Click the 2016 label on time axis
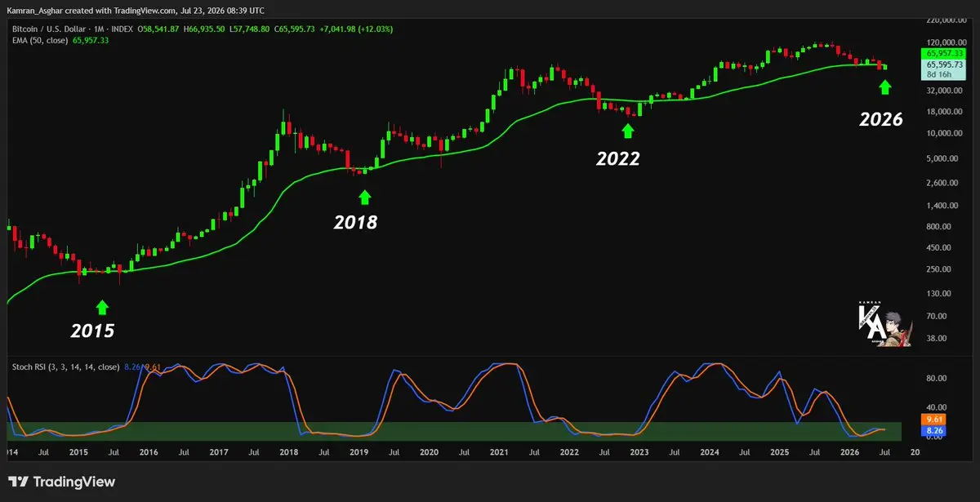The width and height of the screenshot is (980, 502). pos(148,451)
